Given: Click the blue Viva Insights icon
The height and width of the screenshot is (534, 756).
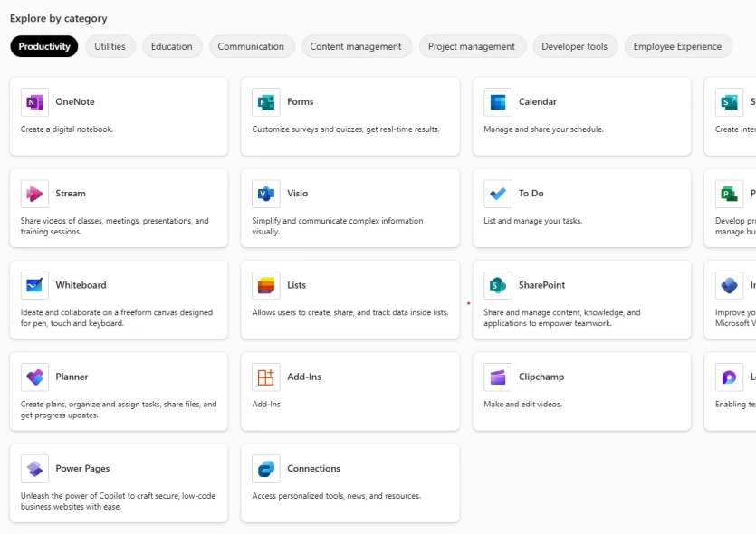Looking at the screenshot, I should [730, 285].
